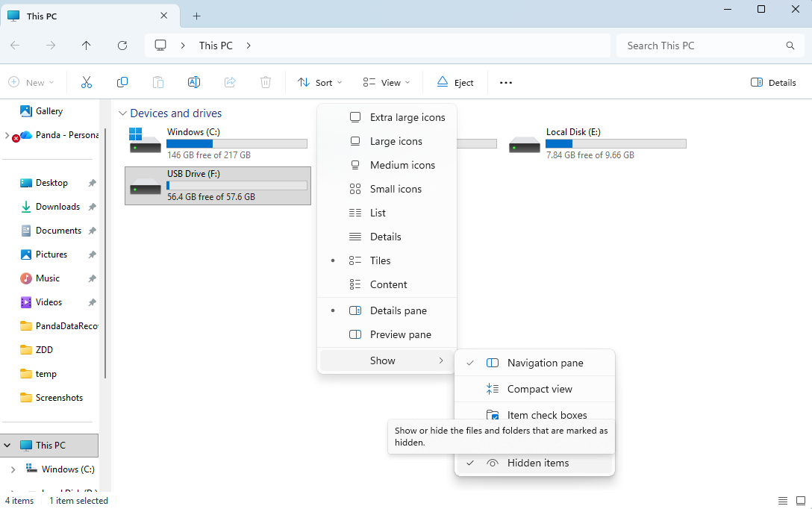
Task: Open the Sort dropdown
Action: tap(319, 82)
